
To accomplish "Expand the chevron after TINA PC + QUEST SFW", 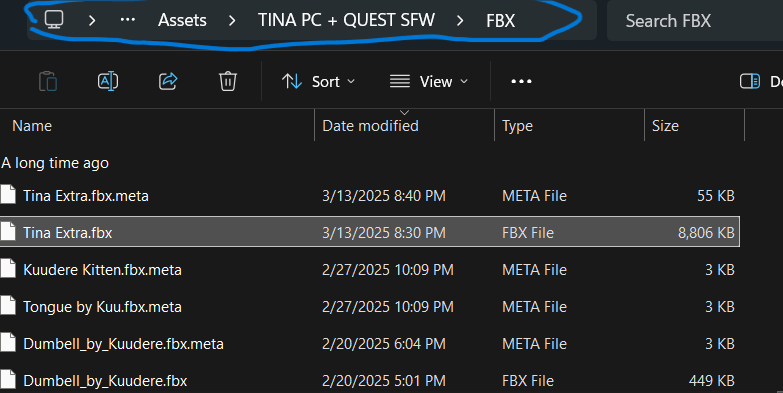I will (x=460, y=20).
